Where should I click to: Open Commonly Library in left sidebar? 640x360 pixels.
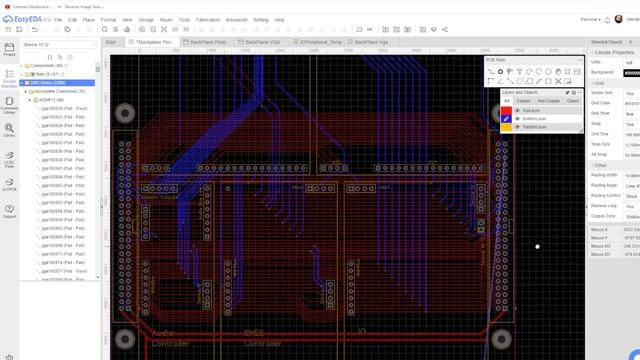coord(9,105)
